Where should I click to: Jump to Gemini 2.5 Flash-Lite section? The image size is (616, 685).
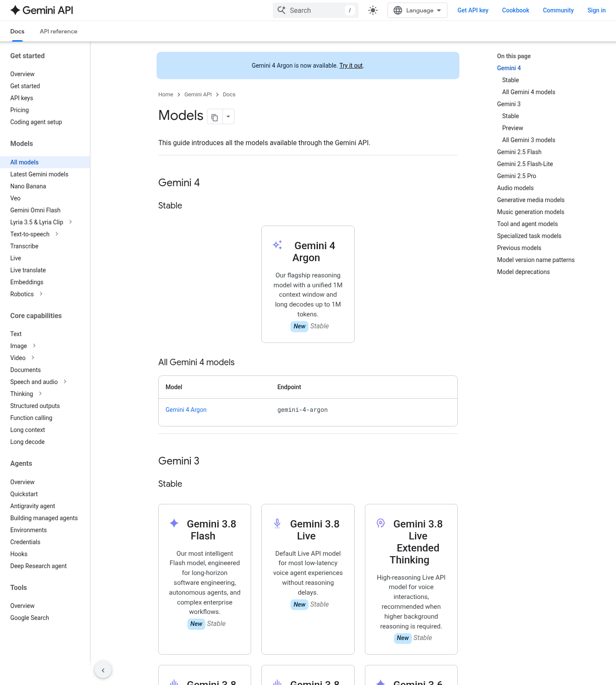coord(525,164)
